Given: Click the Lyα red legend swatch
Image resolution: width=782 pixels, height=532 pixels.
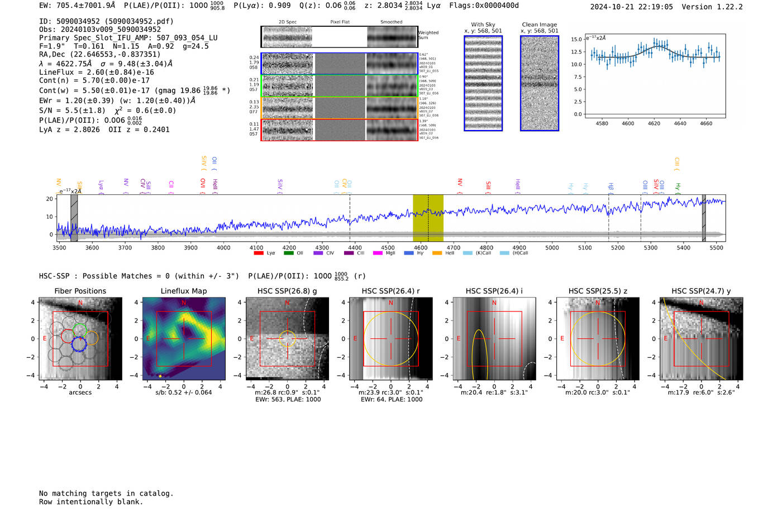Looking at the screenshot, I should pos(259,253).
